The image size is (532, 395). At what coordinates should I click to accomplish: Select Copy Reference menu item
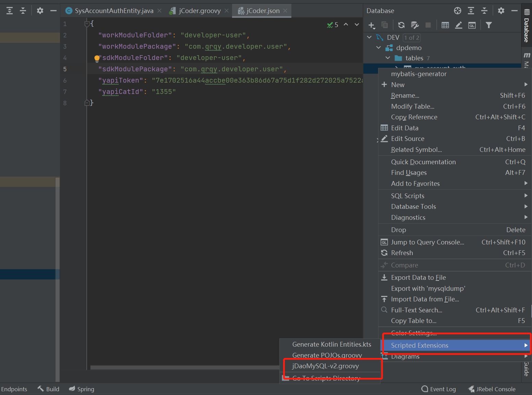[455, 117]
